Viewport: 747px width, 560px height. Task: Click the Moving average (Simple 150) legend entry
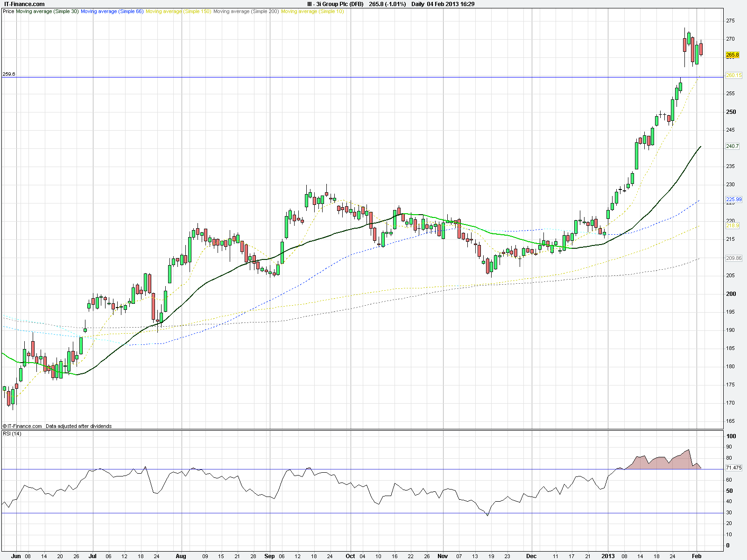(178, 11)
